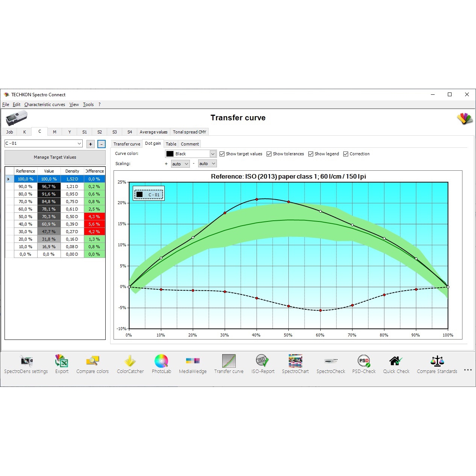Switch to the K tab

(25, 132)
